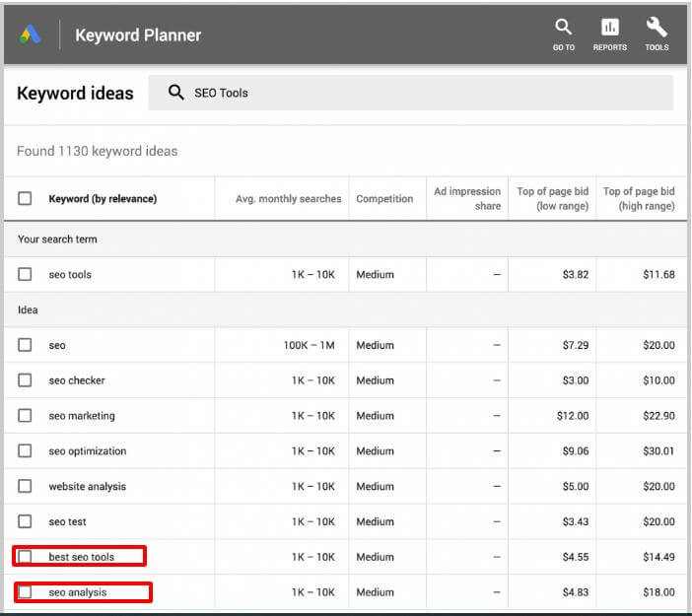The image size is (692, 616).
Task: Select the 'best seo tools' keyword text
Action: (82, 557)
